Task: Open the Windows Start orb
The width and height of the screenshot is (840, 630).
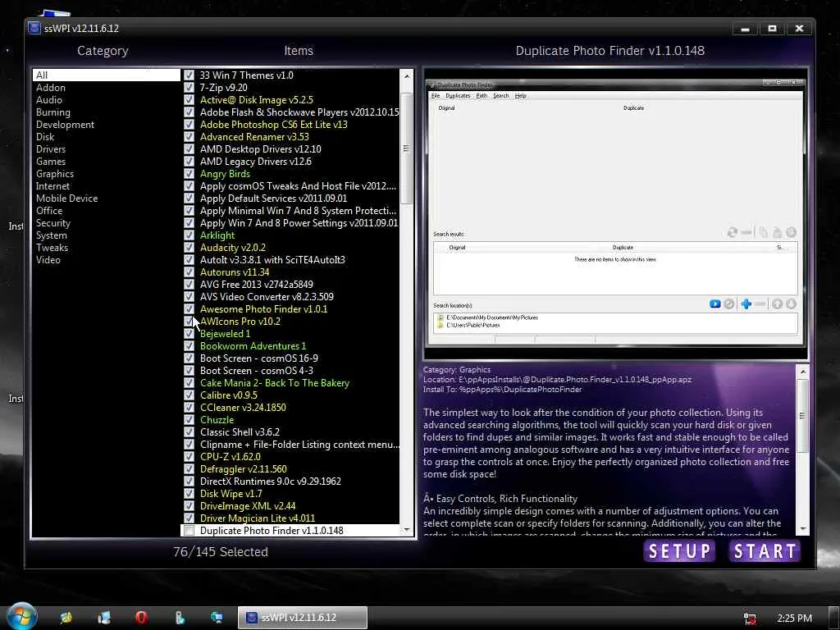Action: 21,617
